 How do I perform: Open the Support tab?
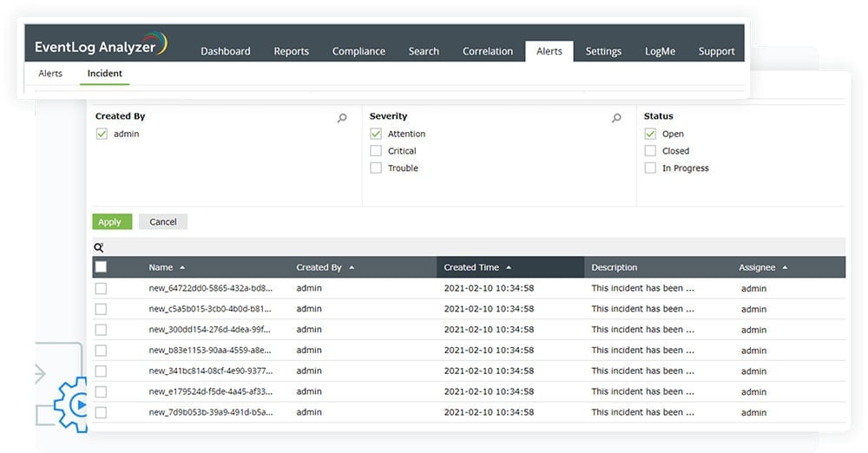(716, 51)
